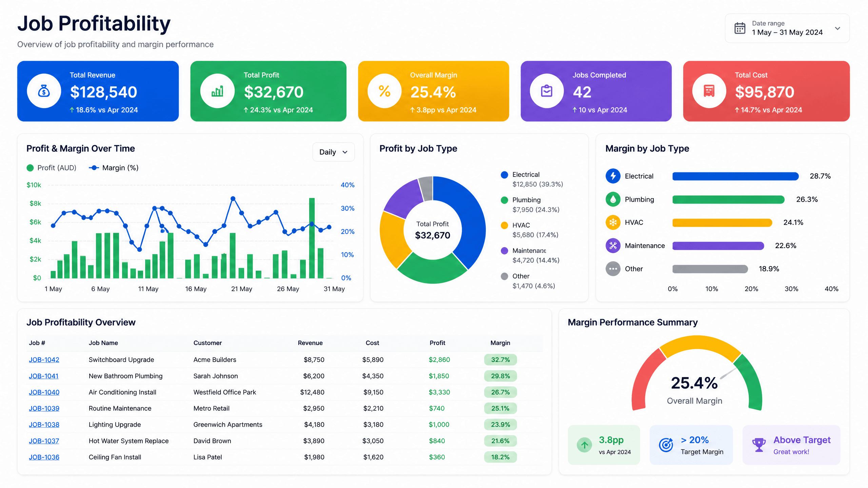Viewport: 868px width, 488px height.
Task: Click the Total Profit $32,670 card
Action: 268,91
